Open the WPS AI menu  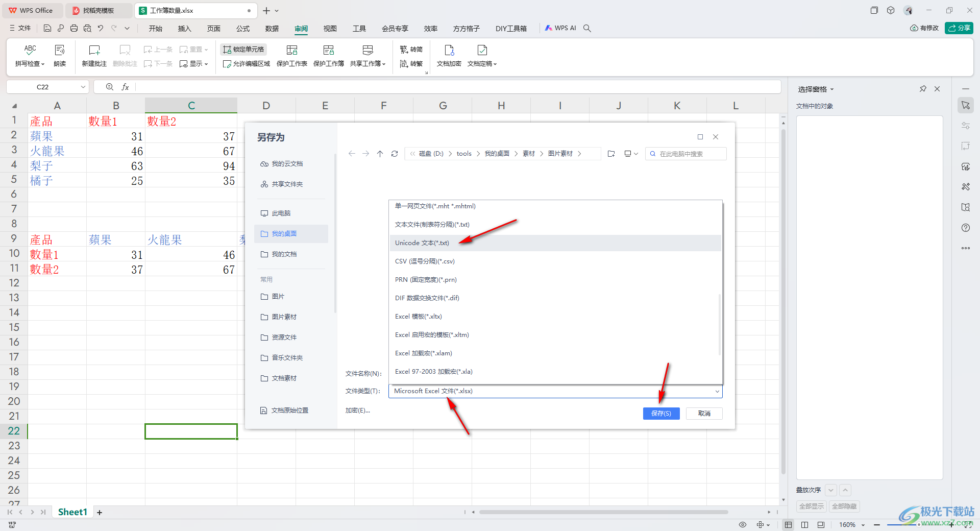pyautogui.click(x=560, y=28)
